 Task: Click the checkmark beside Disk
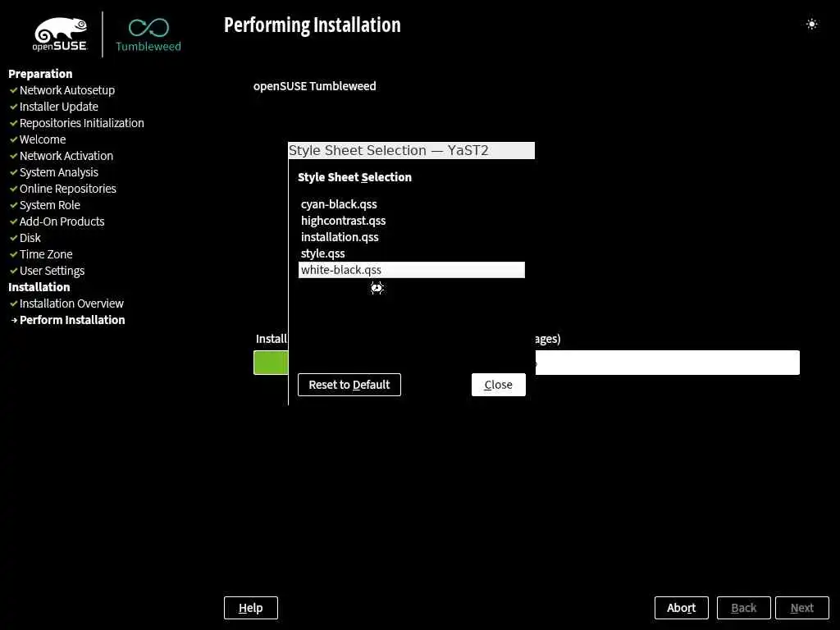pyautogui.click(x=14, y=238)
